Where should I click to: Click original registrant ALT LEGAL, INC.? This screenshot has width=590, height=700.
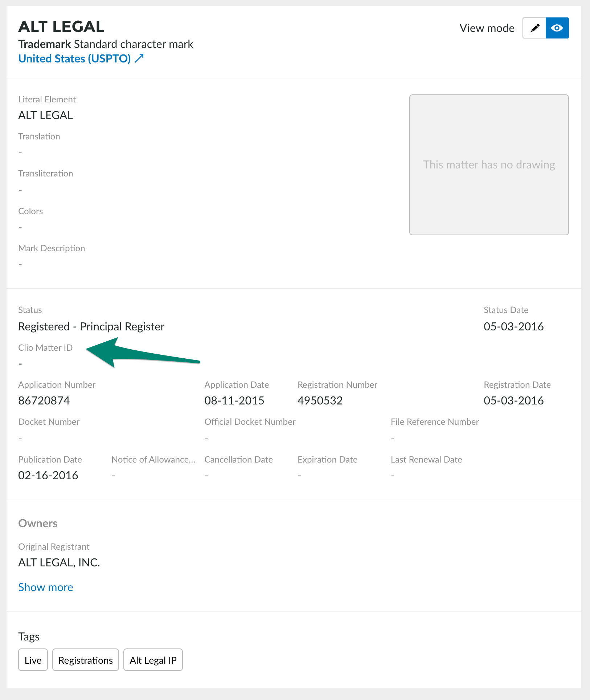pyautogui.click(x=59, y=562)
